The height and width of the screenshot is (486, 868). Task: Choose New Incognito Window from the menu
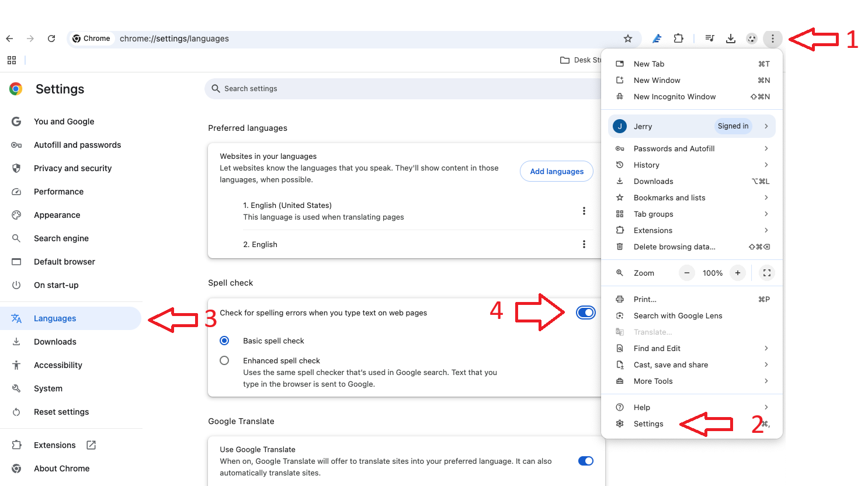tap(674, 97)
